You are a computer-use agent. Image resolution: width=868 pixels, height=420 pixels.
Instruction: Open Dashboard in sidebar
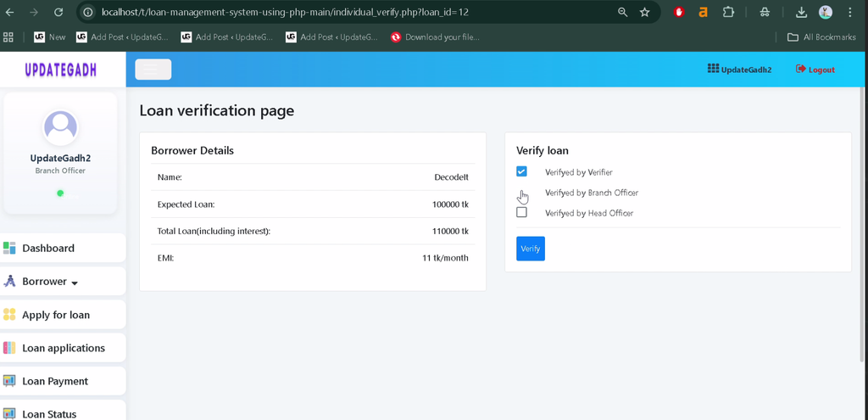[63, 248]
